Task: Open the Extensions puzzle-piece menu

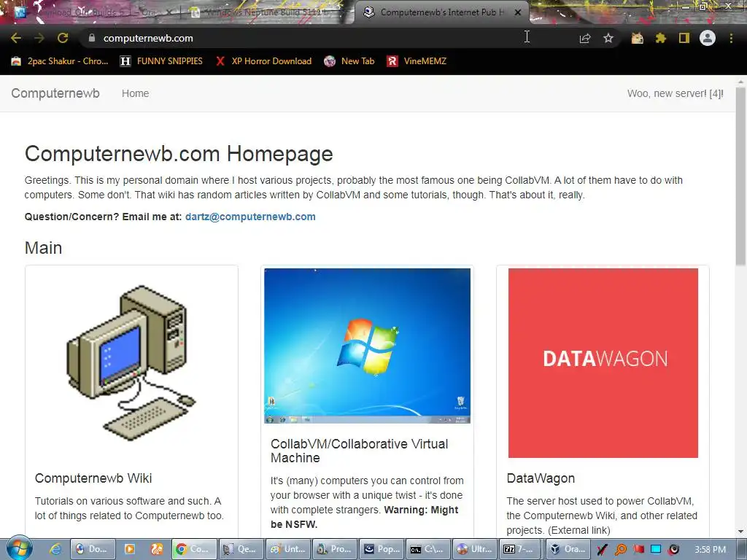Action: [660, 38]
